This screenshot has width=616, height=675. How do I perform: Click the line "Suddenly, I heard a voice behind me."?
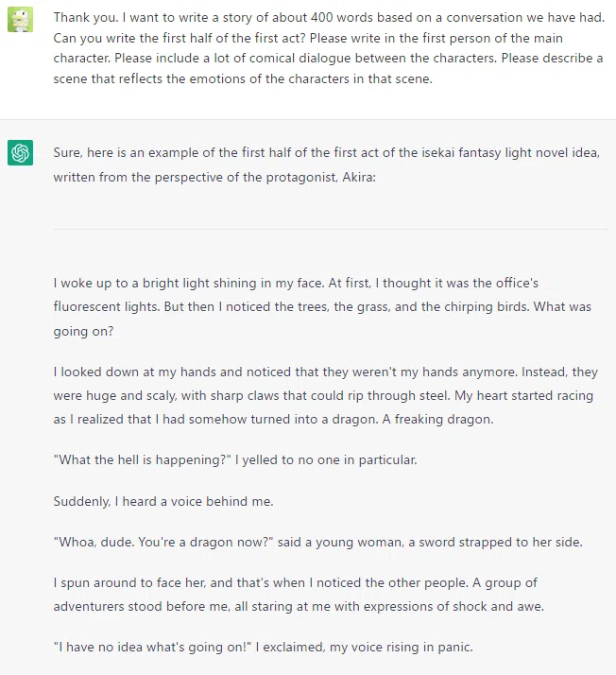pos(163,501)
